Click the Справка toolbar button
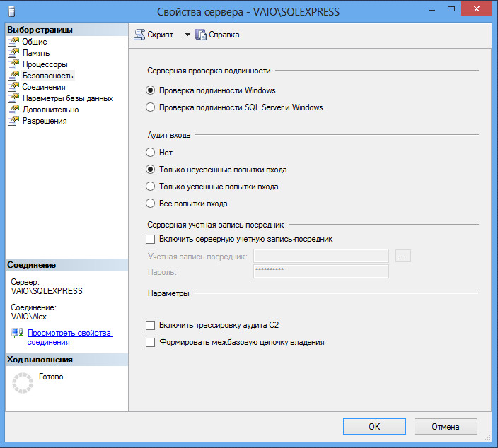Image resolution: width=498 pixels, height=448 pixels. 217,35
